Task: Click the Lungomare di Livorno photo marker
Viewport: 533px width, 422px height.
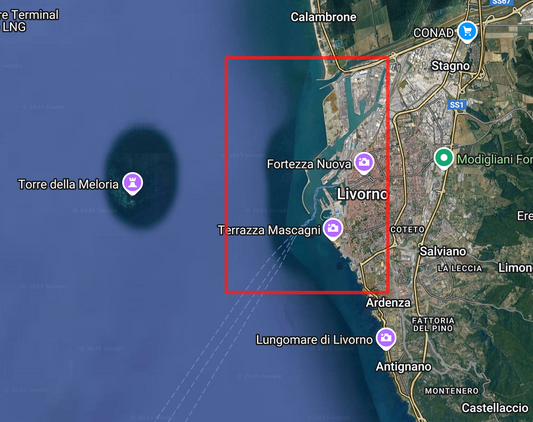Action: [x=386, y=339]
